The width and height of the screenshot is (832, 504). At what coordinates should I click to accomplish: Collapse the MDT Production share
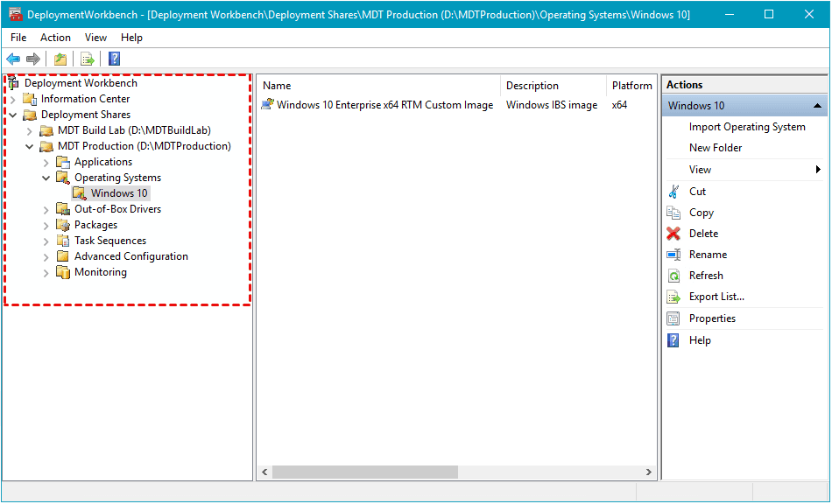(x=30, y=146)
